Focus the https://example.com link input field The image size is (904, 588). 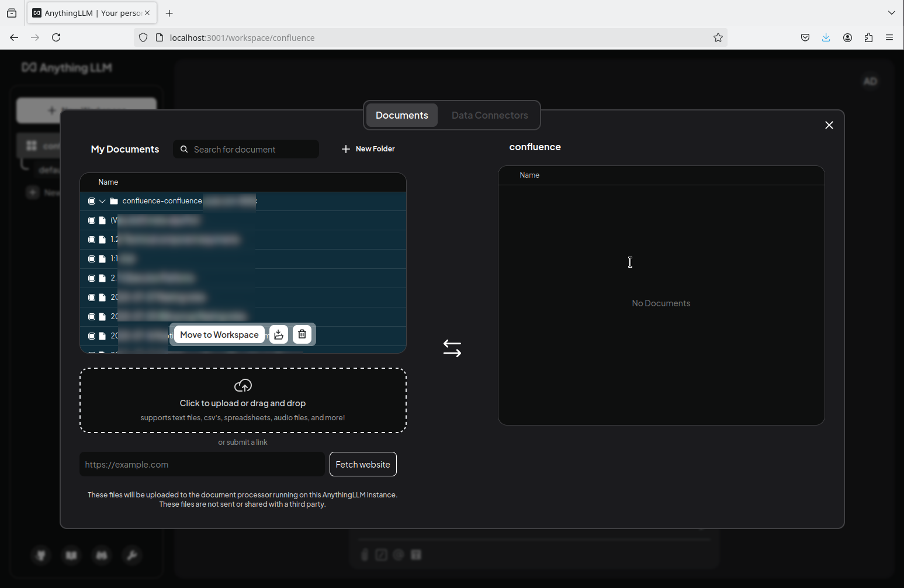(202, 464)
